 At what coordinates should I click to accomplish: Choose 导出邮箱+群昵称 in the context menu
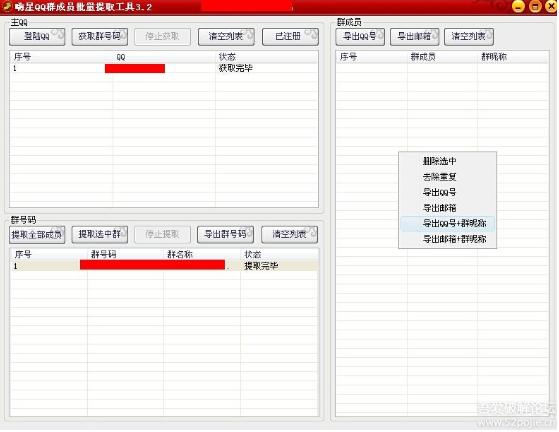(447, 239)
